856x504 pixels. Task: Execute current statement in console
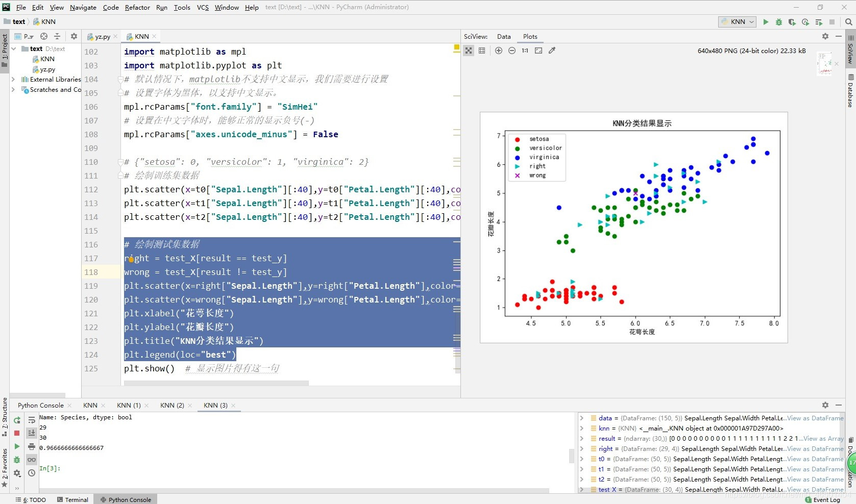click(17, 446)
